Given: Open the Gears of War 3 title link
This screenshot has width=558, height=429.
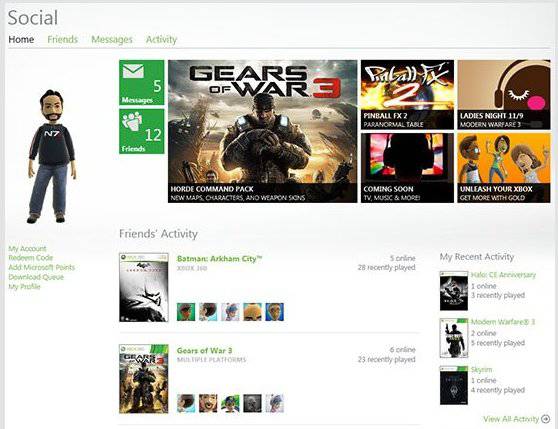Looking at the screenshot, I should (204, 350).
